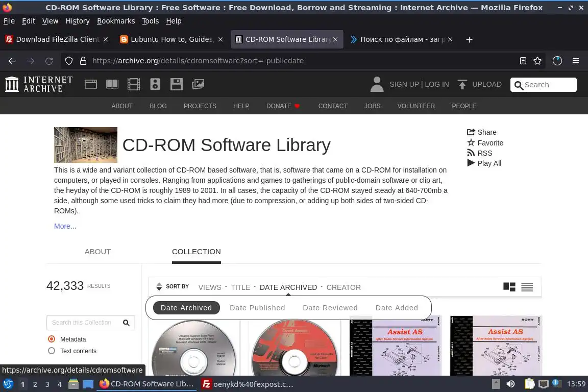Open the Web (Wayback) media icon
Image resolution: width=588 pixels, height=392 pixels.
[x=90, y=84]
